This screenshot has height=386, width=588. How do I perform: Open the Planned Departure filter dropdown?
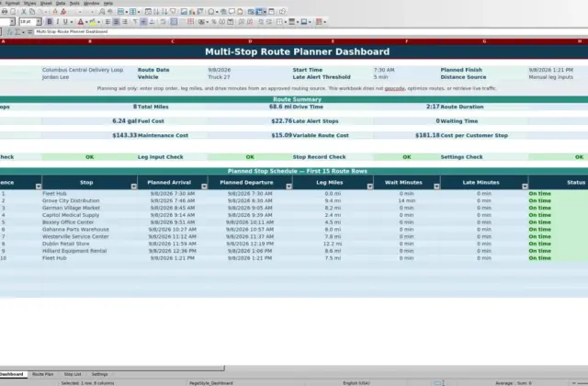[x=288, y=187]
